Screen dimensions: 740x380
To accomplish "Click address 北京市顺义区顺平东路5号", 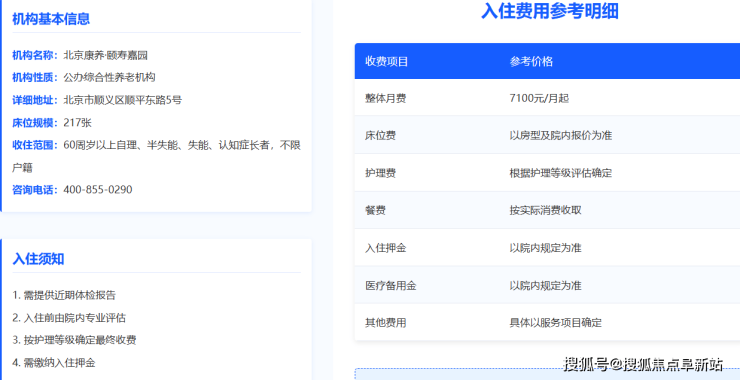I will click(x=123, y=100).
